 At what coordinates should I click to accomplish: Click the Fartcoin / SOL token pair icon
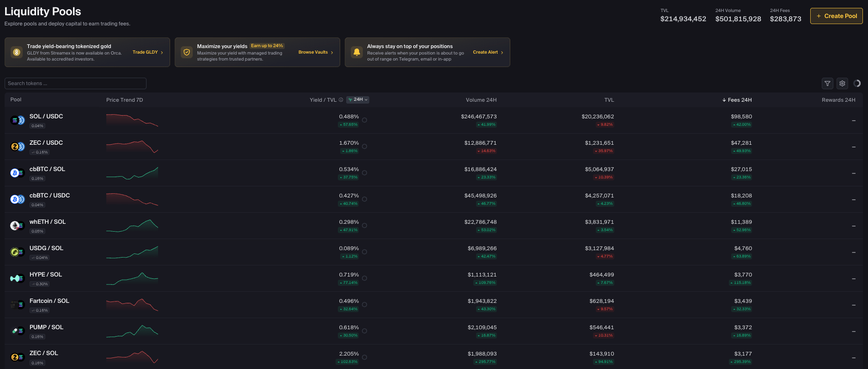(17, 305)
